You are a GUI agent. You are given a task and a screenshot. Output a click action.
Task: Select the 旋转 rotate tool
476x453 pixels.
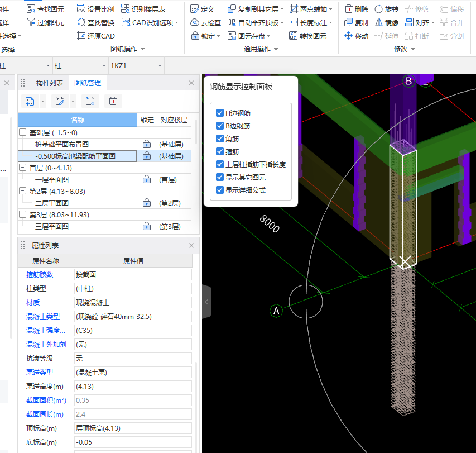pyautogui.click(x=386, y=9)
